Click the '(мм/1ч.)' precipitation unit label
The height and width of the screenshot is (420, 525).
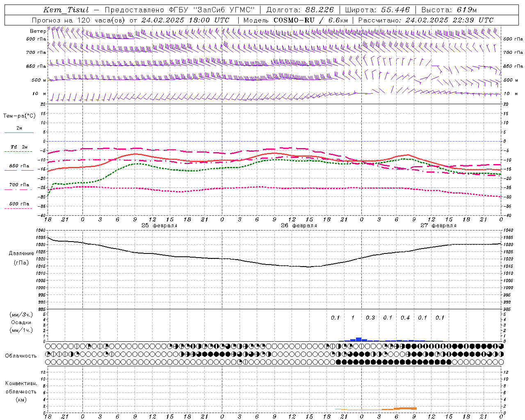tap(21, 330)
